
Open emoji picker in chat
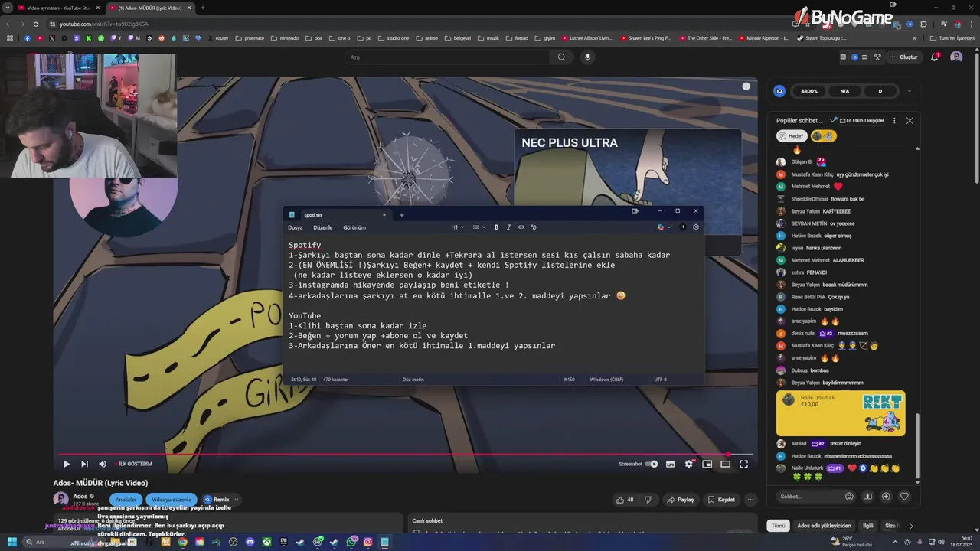pyautogui.click(x=849, y=497)
